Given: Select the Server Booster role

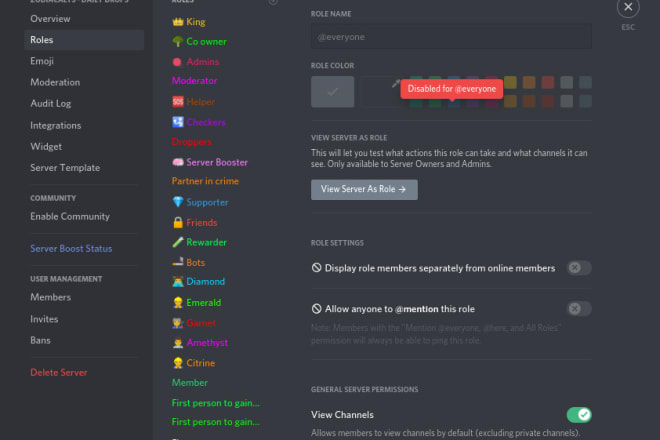Looking at the screenshot, I should point(210,162).
